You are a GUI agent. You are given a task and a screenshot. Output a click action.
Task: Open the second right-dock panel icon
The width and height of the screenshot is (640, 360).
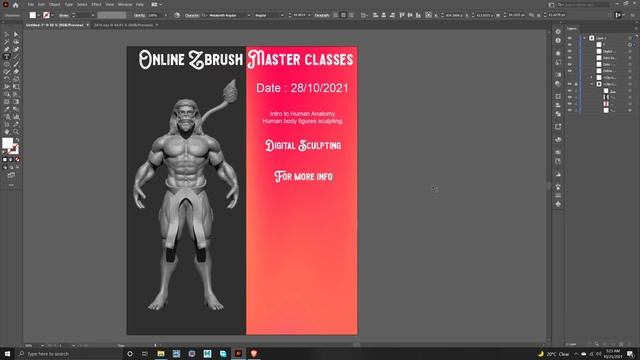coord(558,41)
